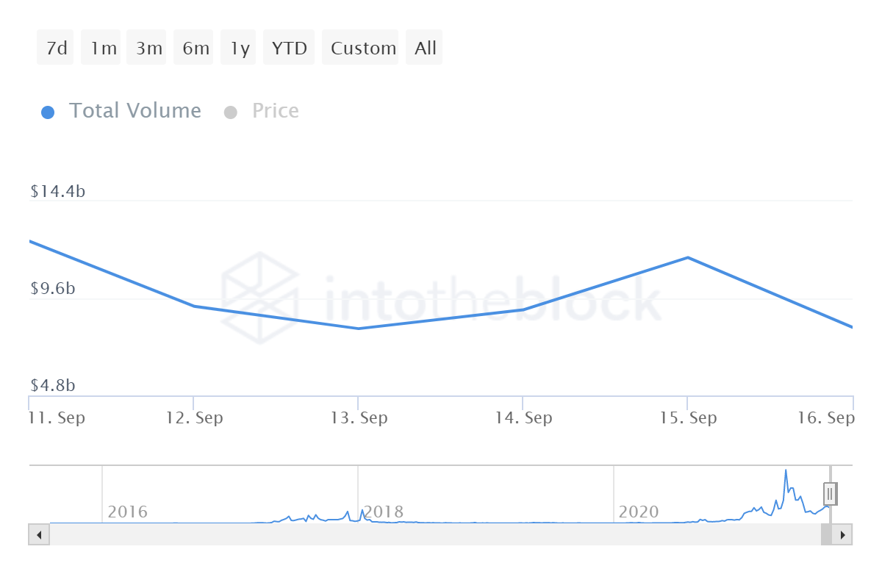Click the 2016 marker in navigator
The width and height of the screenshot is (882, 588).
pos(127,512)
